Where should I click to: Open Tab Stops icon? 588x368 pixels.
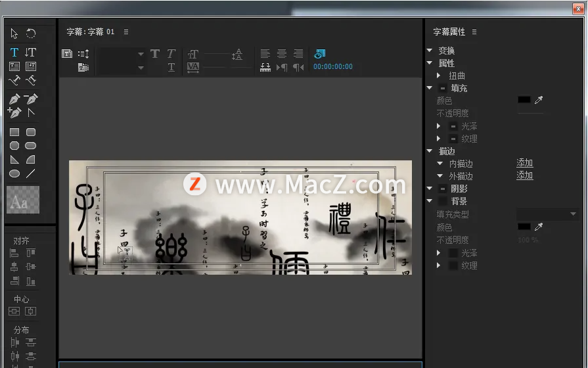(x=265, y=67)
